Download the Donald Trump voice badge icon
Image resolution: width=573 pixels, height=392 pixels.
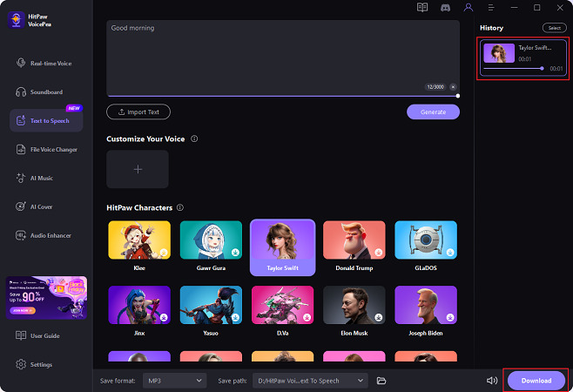click(x=379, y=253)
